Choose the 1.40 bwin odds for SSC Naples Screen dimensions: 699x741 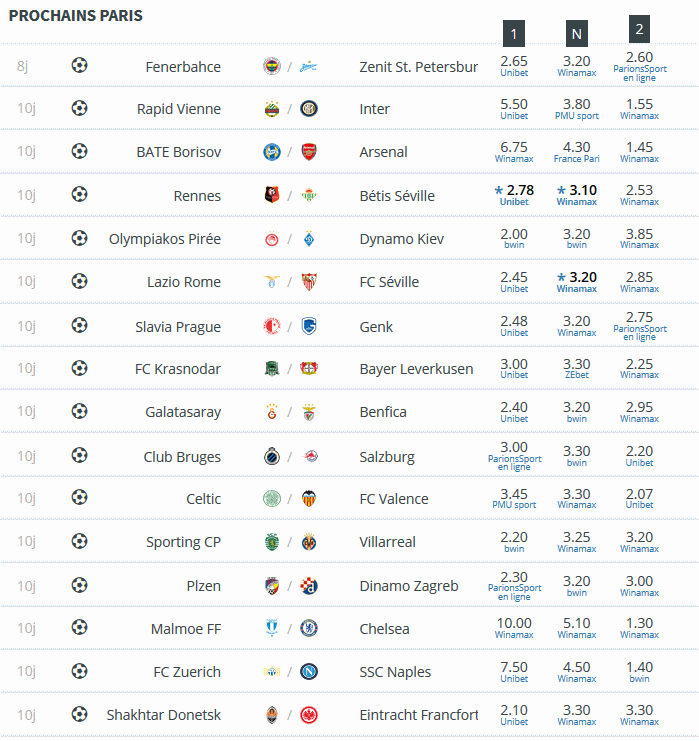639,672
